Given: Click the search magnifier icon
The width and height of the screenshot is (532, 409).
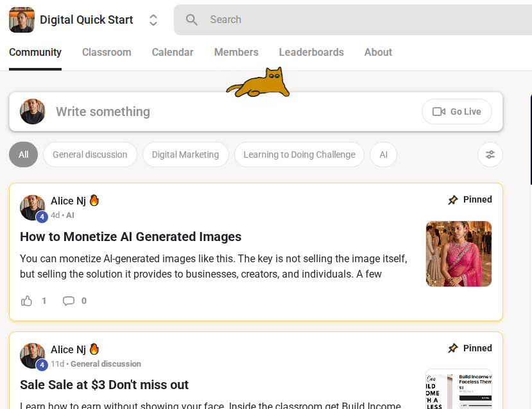Looking at the screenshot, I should pyautogui.click(x=192, y=20).
